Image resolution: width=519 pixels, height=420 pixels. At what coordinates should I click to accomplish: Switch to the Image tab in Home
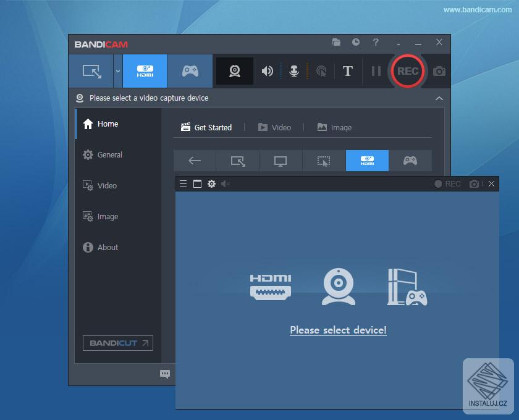334,127
